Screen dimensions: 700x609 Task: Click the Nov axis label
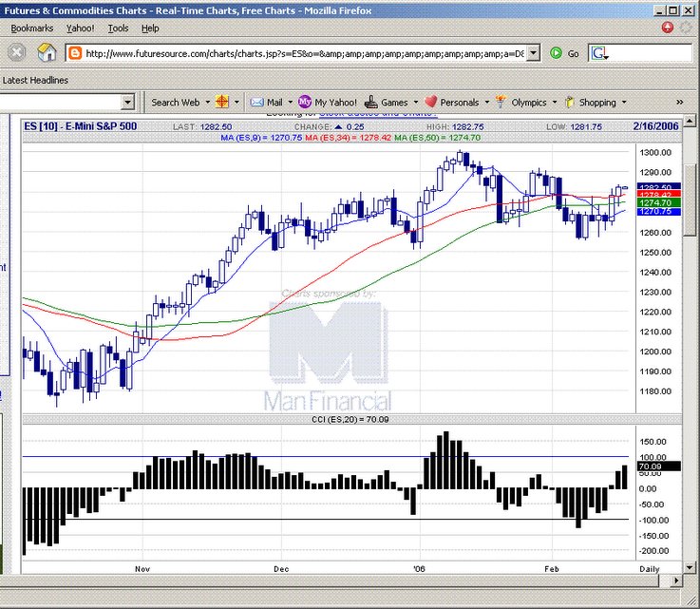[x=142, y=569]
